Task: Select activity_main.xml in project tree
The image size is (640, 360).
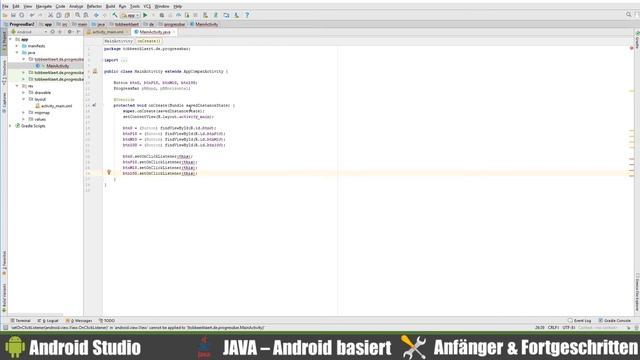Action: [x=56, y=106]
